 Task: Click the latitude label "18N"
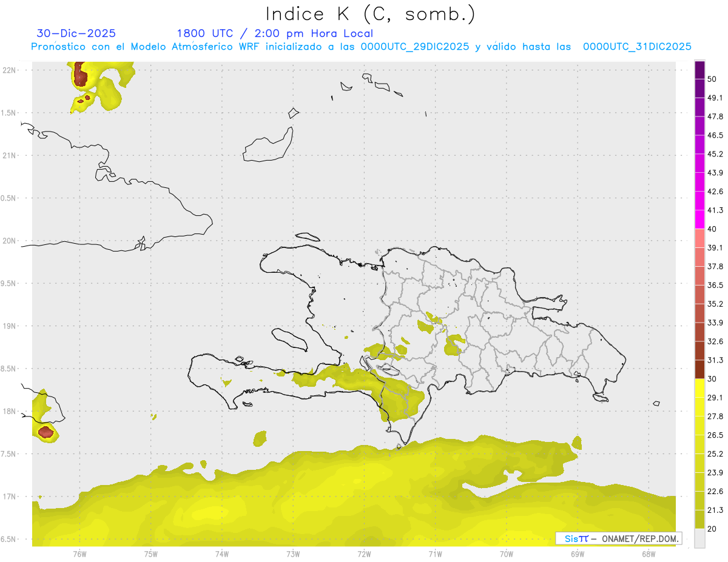point(10,412)
